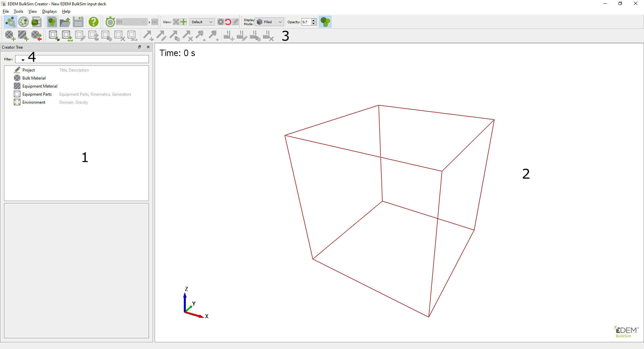The image size is (644, 349).
Task: Open the Tools menu
Action: pos(18,11)
